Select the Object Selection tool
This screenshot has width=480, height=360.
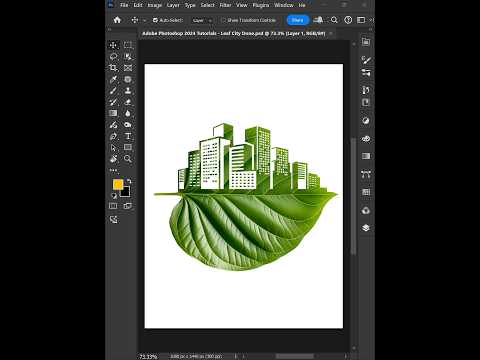click(x=128, y=57)
